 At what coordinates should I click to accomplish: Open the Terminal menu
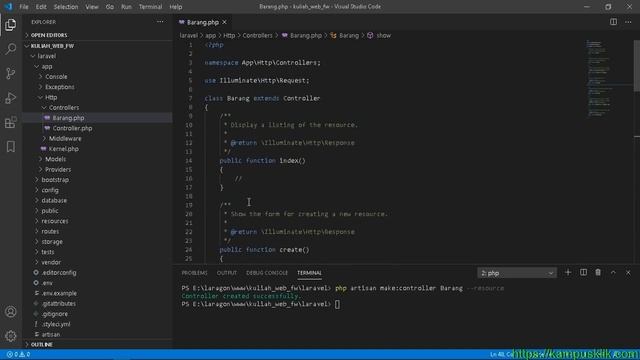tap(150, 7)
